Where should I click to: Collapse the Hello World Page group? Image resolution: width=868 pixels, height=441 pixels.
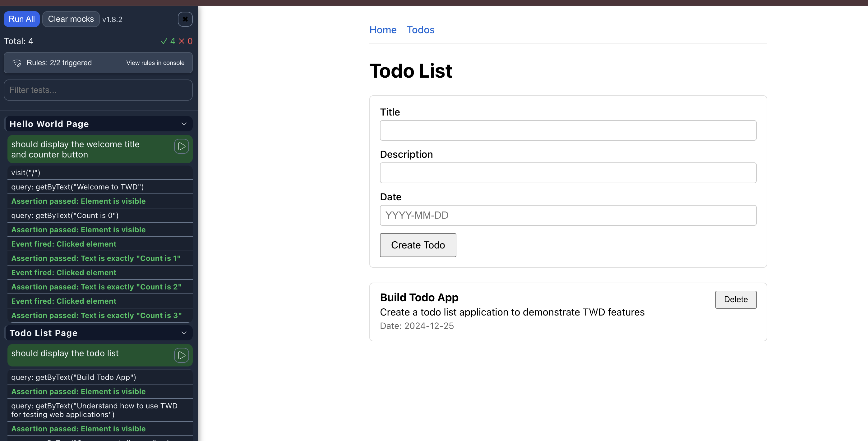click(184, 124)
